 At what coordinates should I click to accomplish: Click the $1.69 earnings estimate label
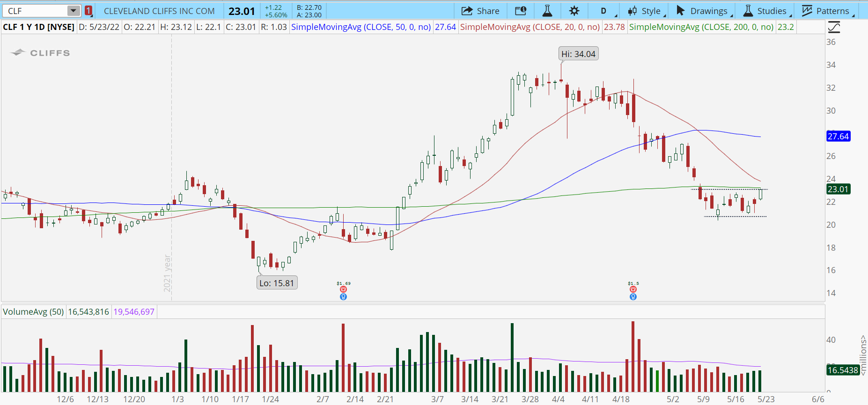pyautogui.click(x=344, y=283)
